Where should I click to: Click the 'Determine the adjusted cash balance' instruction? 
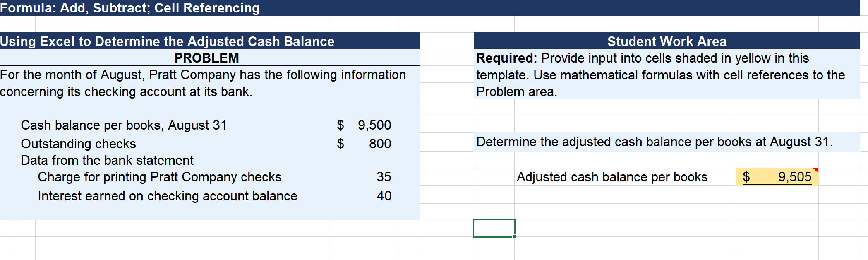coord(655,142)
